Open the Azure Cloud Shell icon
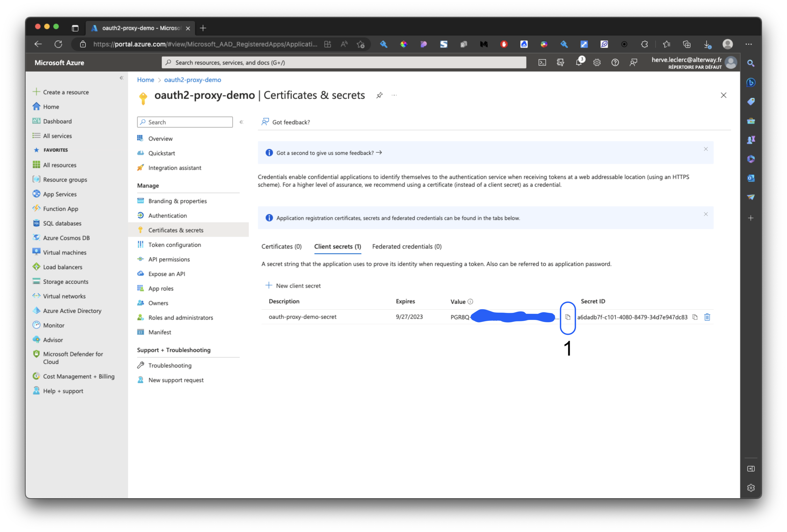 (x=542, y=63)
